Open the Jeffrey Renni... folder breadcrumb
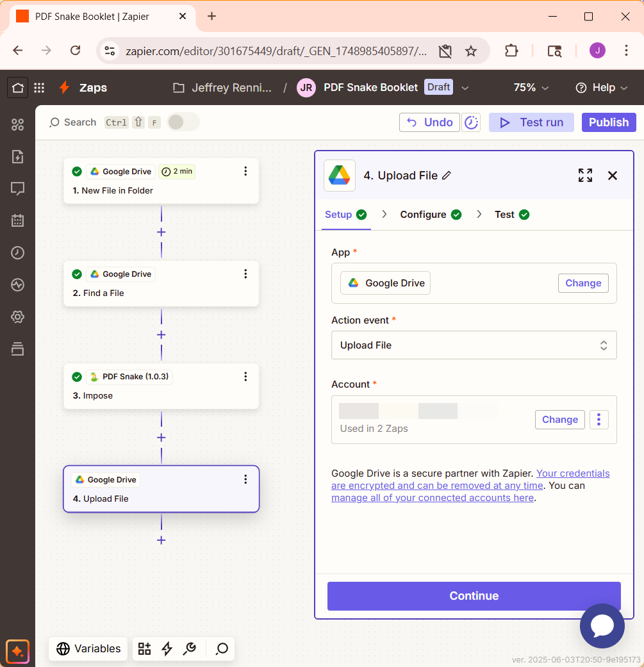Screen dimensions: 644x667 222,88
